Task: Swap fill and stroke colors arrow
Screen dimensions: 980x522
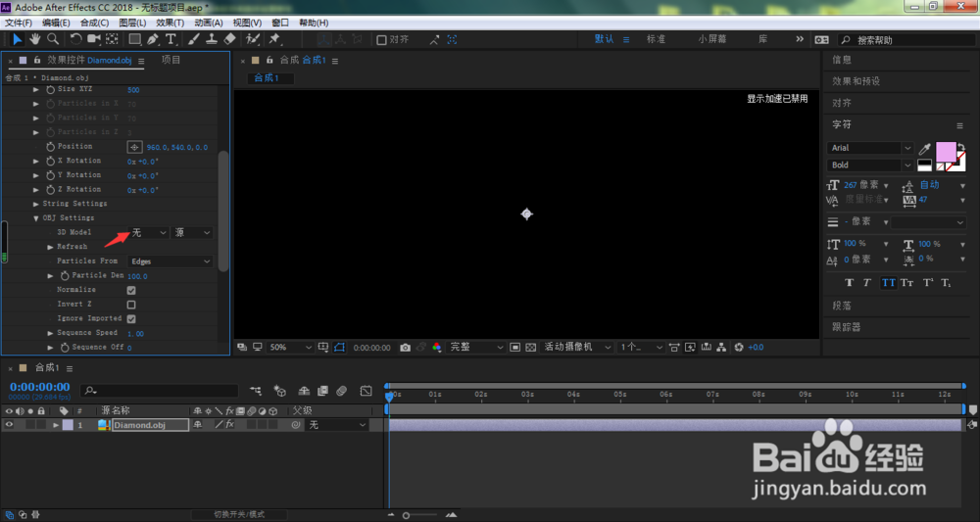Action: (x=961, y=147)
